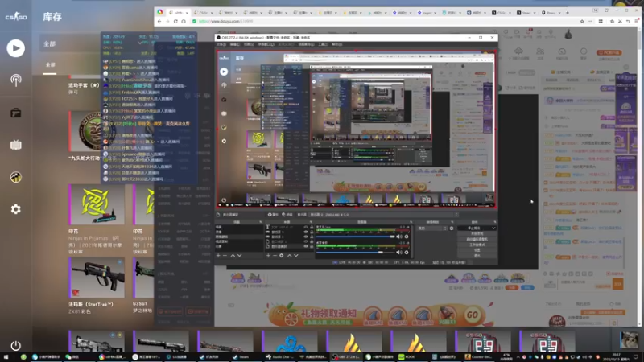Toggle visibility of second OBS source row

[306, 232]
